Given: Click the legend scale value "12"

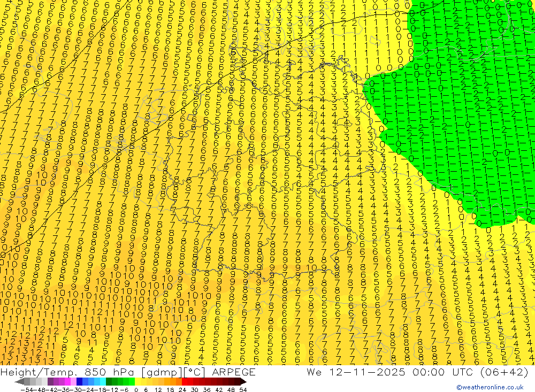Looking at the screenshot, I should coord(158,390).
